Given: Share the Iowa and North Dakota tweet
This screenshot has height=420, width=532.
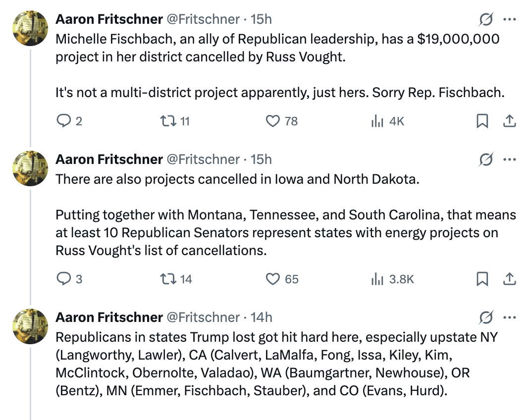Looking at the screenshot, I should [510, 279].
